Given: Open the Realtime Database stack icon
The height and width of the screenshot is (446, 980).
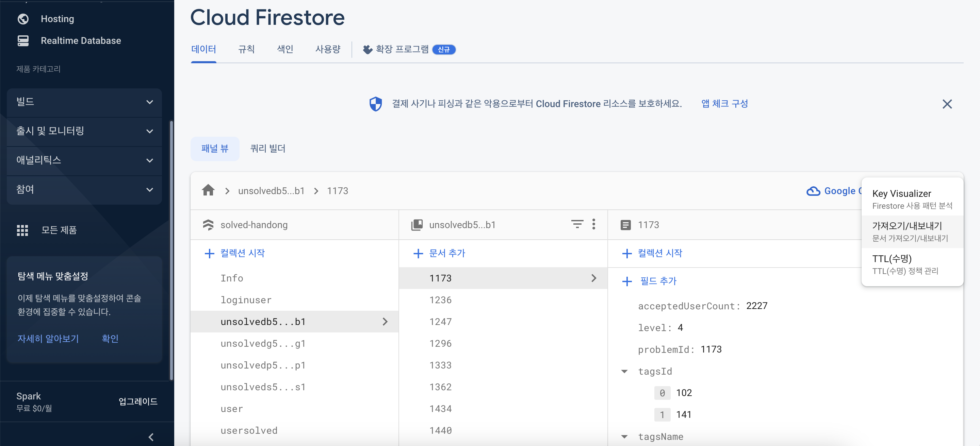Looking at the screenshot, I should [23, 41].
